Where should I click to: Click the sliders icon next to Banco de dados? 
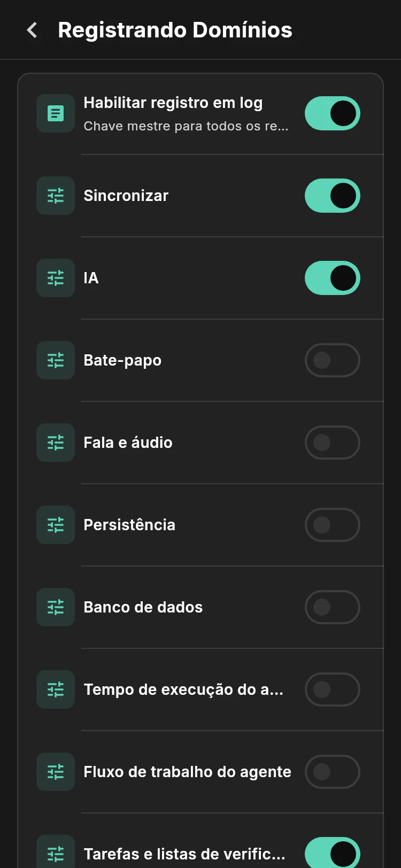pyautogui.click(x=56, y=607)
